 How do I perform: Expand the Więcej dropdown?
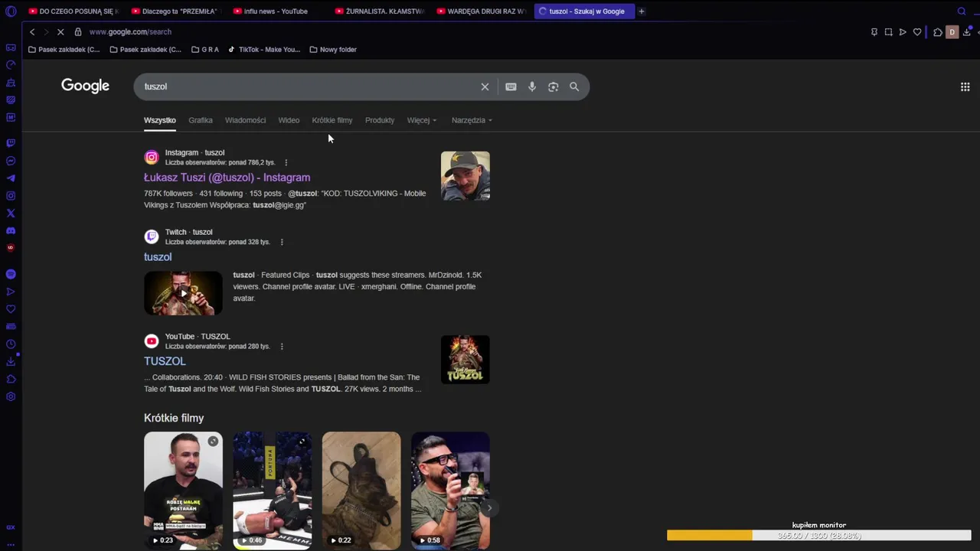422,120
